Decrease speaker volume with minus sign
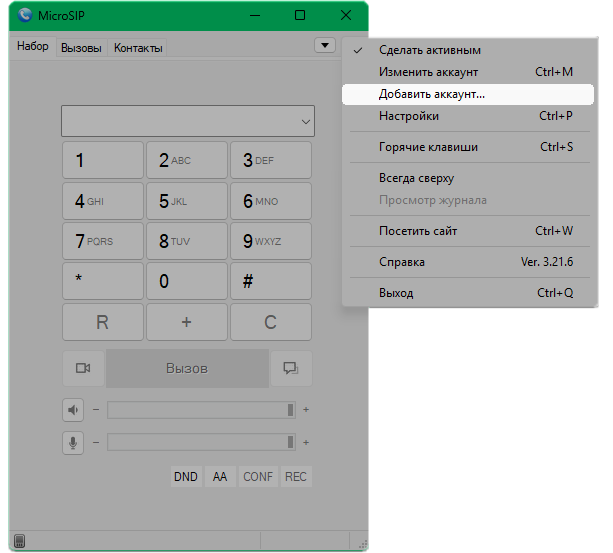613x553 pixels. 96,410
